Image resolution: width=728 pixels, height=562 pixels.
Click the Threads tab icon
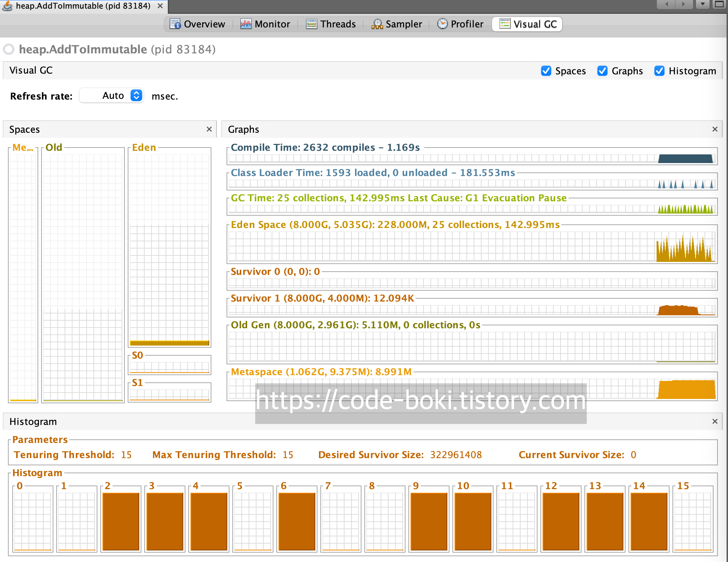pyautogui.click(x=311, y=24)
